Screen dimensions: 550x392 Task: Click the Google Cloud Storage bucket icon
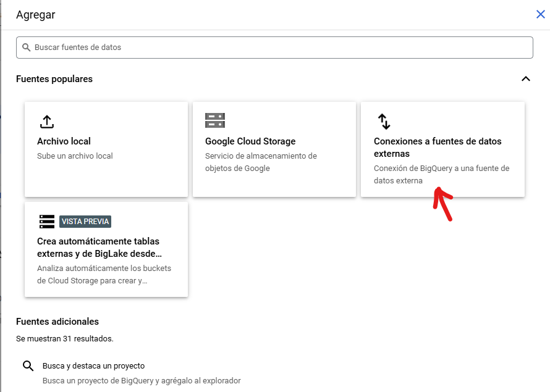pos(214,120)
